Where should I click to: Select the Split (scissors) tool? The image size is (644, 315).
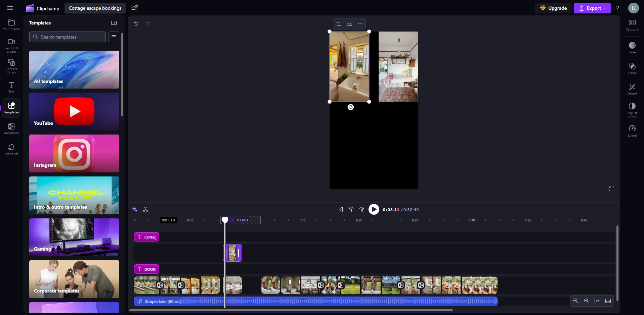[146, 209]
